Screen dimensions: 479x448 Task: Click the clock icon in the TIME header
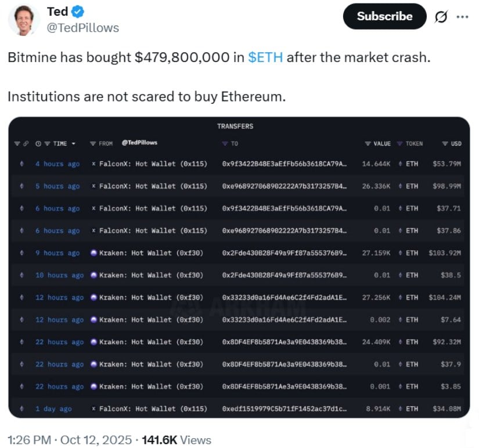[38, 143]
